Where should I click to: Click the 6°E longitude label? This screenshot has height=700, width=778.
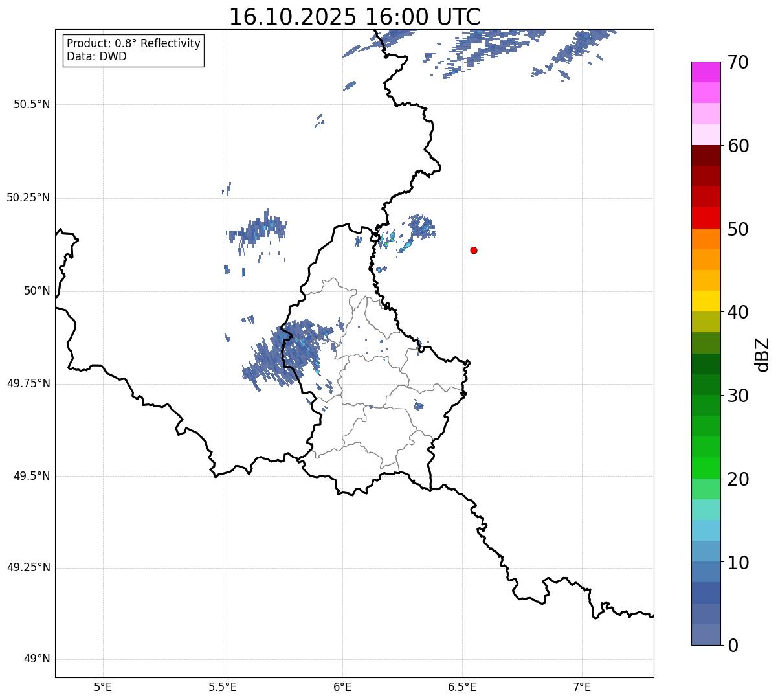pyautogui.click(x=342, y=686)
